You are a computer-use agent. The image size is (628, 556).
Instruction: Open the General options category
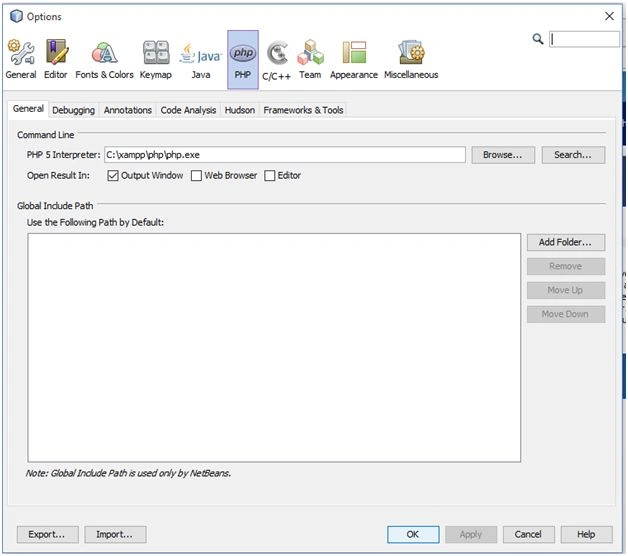[21, 59]
